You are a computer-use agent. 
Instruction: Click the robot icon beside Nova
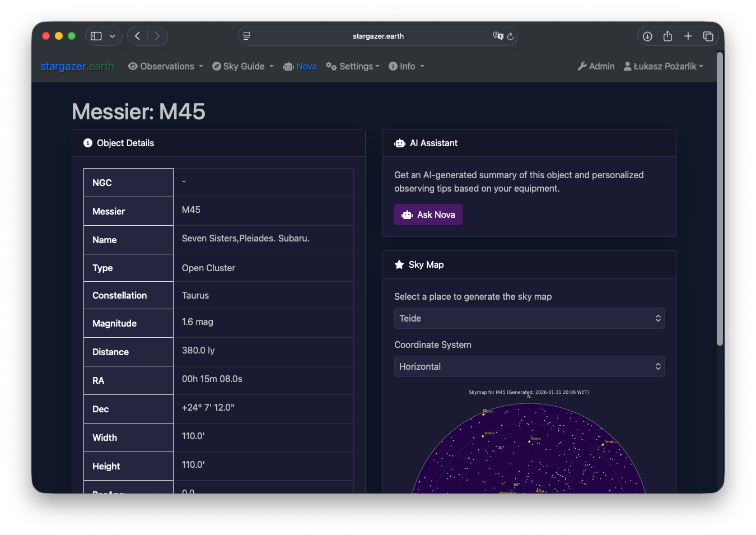[x=288, y=66]
